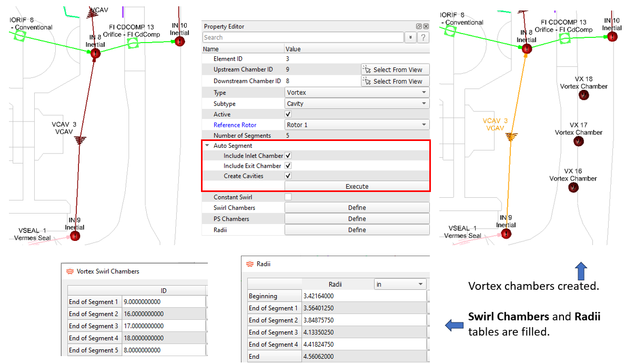Click the VCAV 3 cavity element symbol
The image size is (625, 364).
click(80, 139)
